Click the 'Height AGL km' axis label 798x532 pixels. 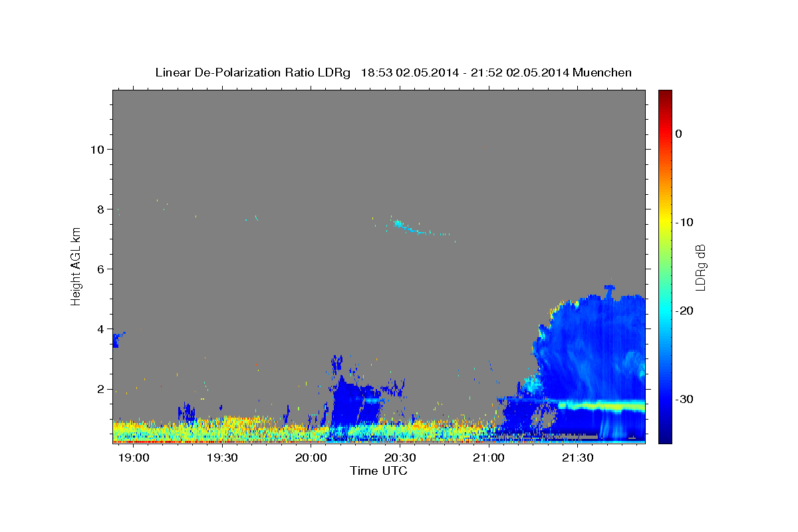click(76, 266)
